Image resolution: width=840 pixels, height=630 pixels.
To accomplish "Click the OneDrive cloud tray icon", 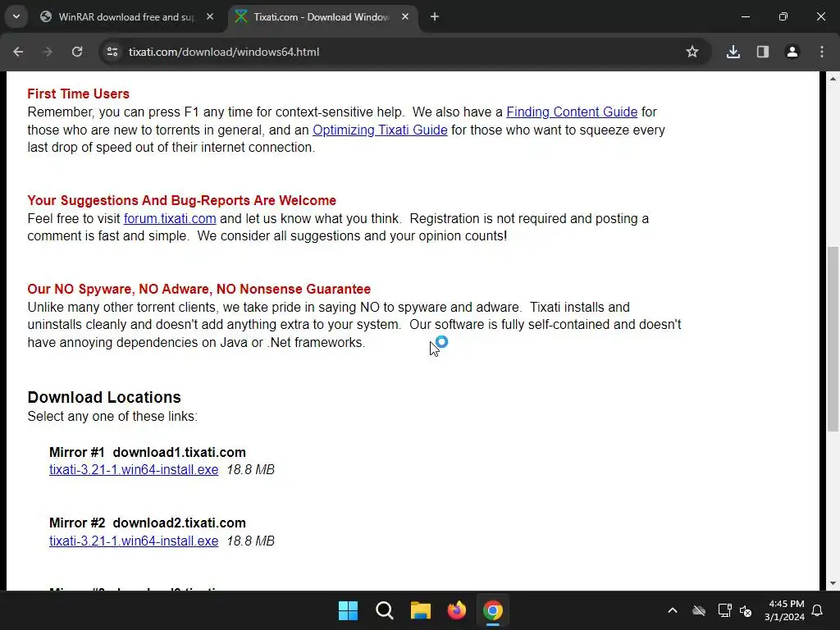I will pos(699,610).
